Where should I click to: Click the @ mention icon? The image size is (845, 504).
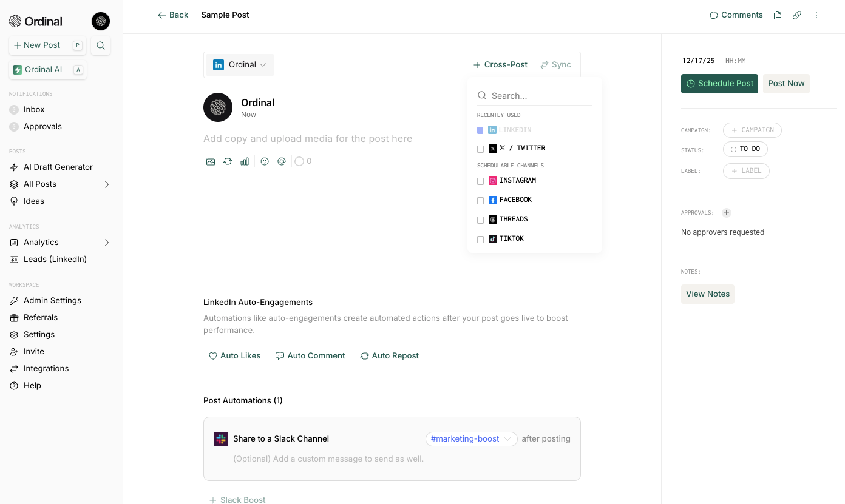(x=282, y=161)
